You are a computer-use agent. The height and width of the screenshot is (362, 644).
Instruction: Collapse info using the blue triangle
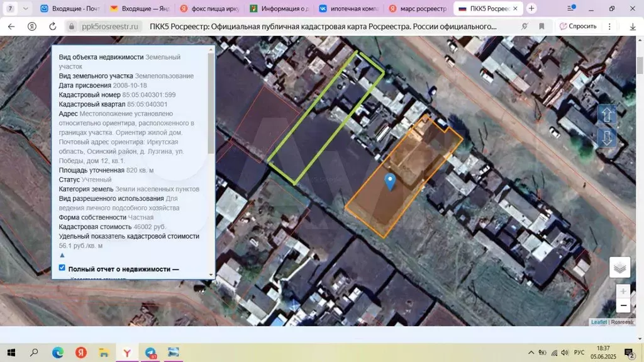coord(62,255)
